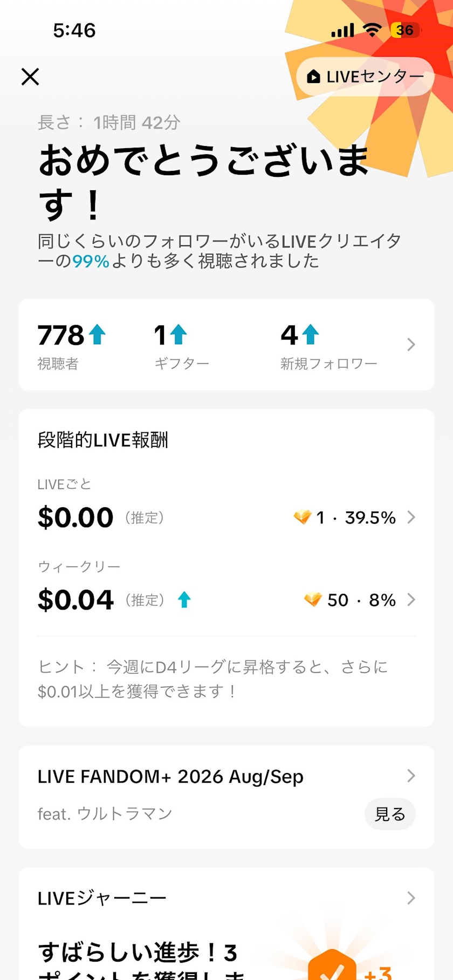Select the 778 視聴者 stat
453x980 pixels.
point(72,346)
